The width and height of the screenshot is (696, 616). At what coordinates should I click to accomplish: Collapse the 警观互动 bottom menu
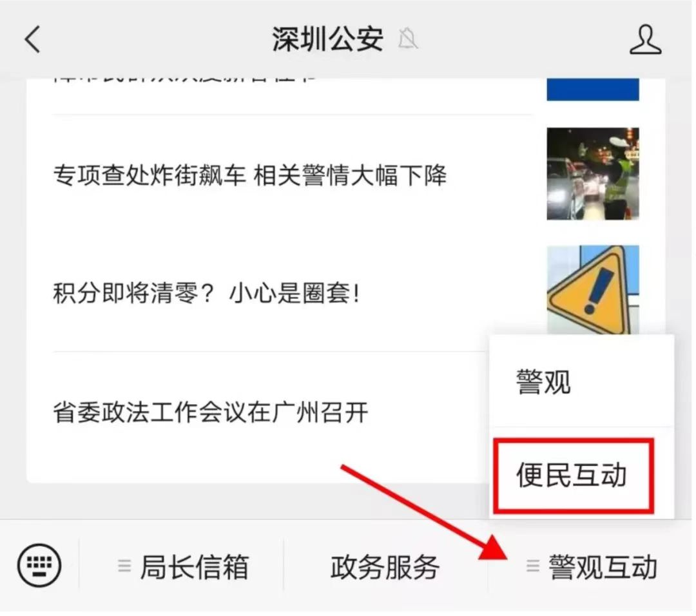point(591,566)
